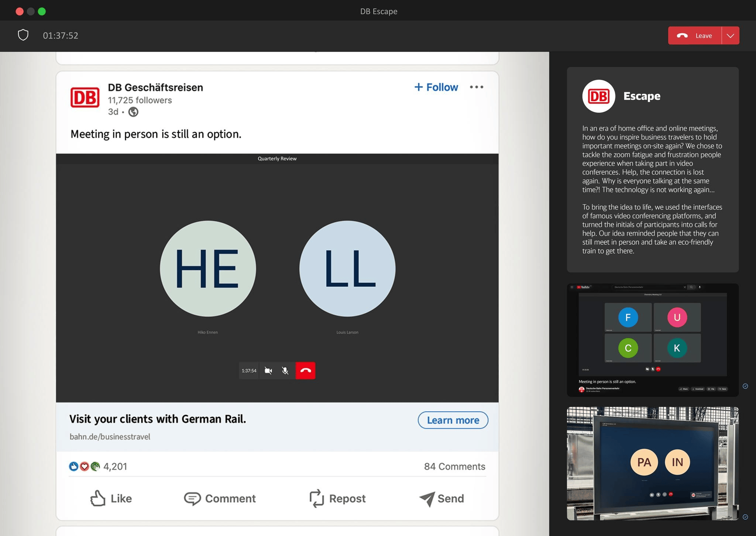Click the Quarterly Review video title
Viewport: 756px width, 536px height.
[x=277, y=159]
